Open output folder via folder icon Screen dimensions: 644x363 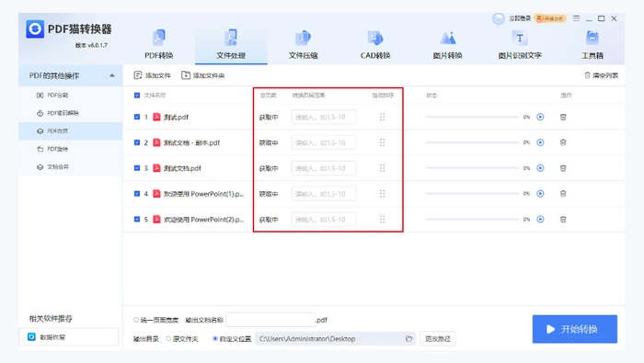(x=408, y=339)
